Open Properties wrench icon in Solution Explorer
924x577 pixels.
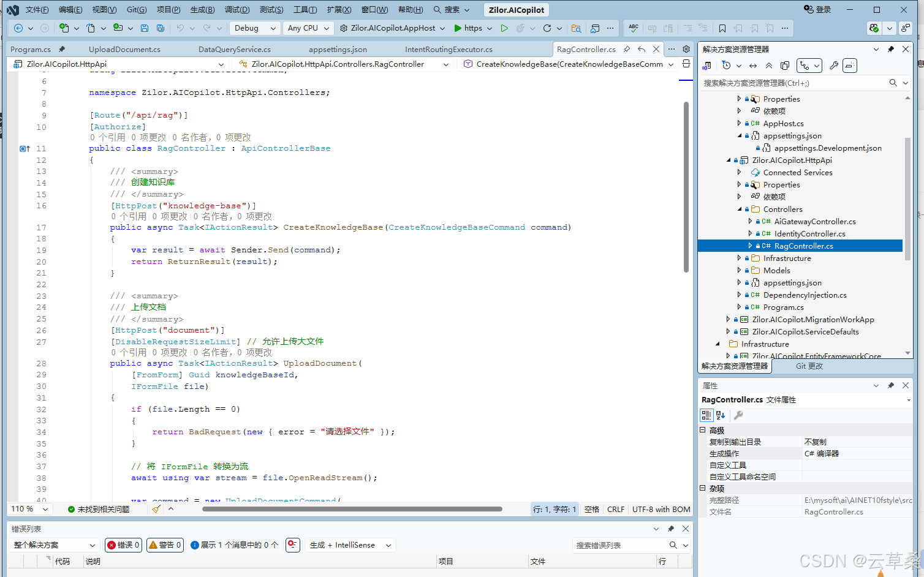click(833, 66)
